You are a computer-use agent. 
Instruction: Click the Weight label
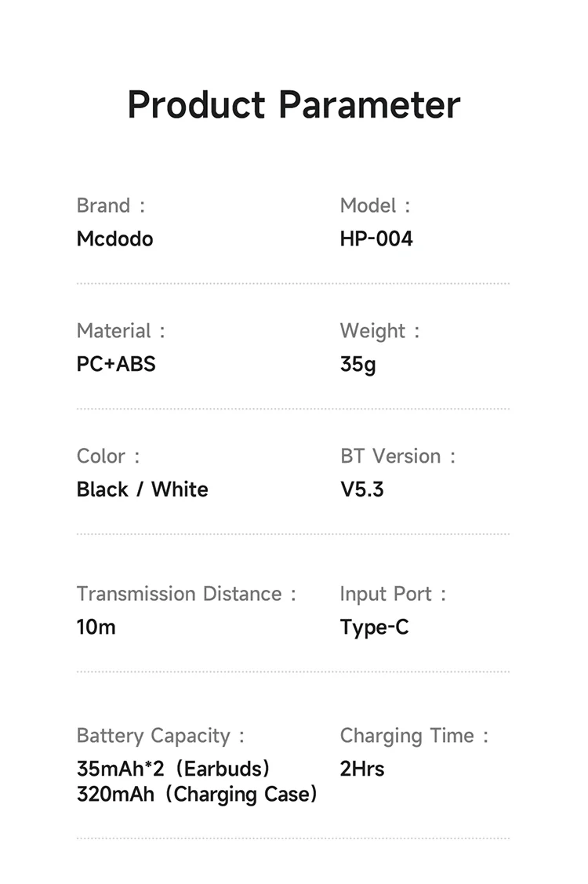(x=379, y=331)
